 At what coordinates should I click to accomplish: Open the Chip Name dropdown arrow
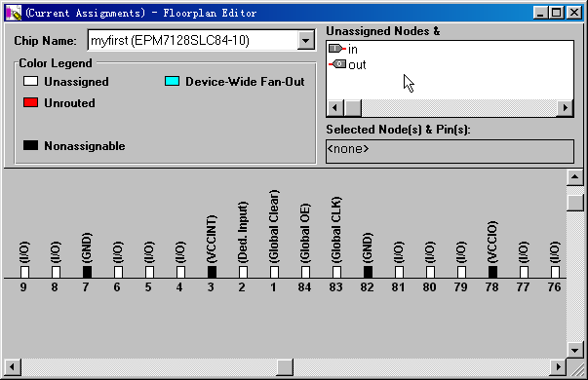(306, 41)
